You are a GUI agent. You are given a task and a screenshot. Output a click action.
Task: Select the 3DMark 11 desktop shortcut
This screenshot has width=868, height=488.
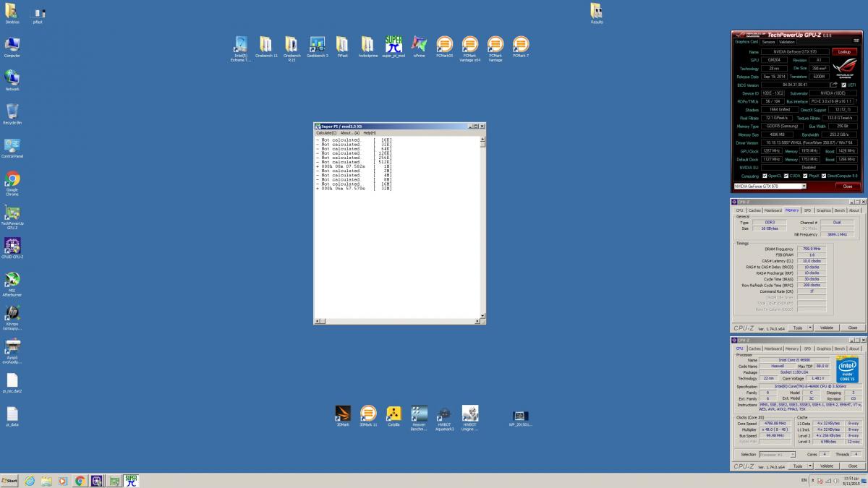coord(368,417)
